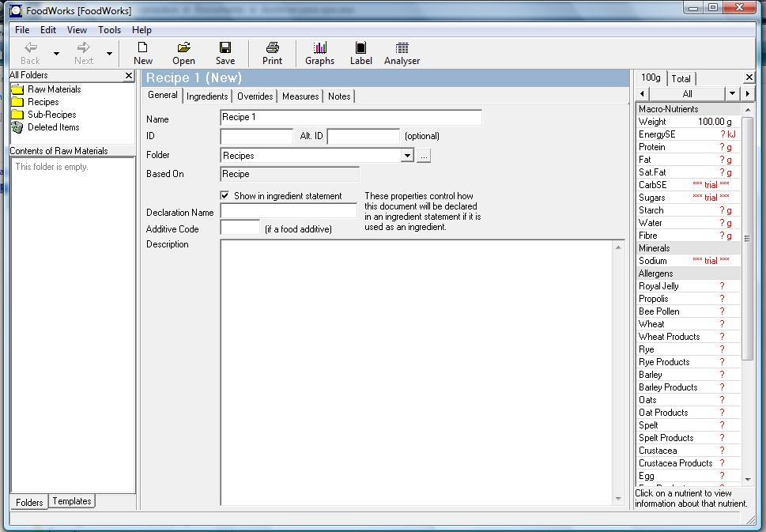This screenshot has width=766, height=532.
Task: Select the 100g nutrient display mode
Action: 650,78
